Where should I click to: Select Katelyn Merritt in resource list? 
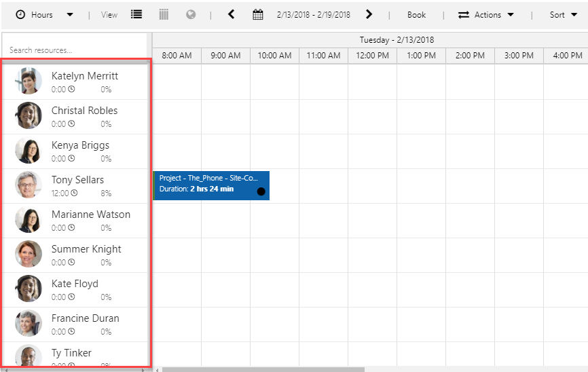(84, 76)
